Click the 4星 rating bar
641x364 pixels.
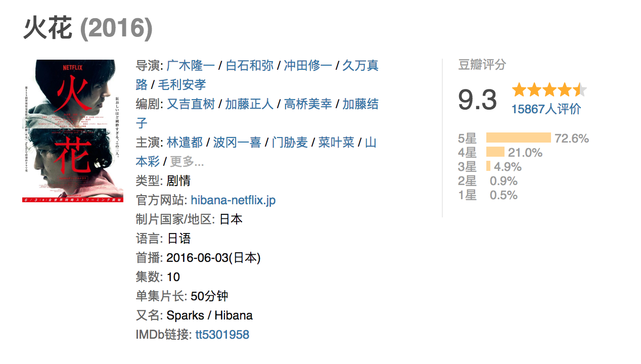(495, 152)
